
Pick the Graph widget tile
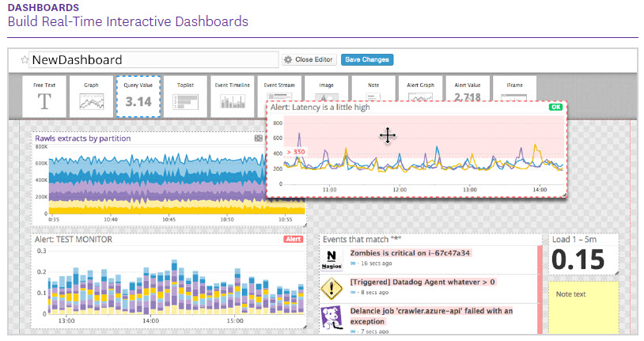click(x=91, y=96)
